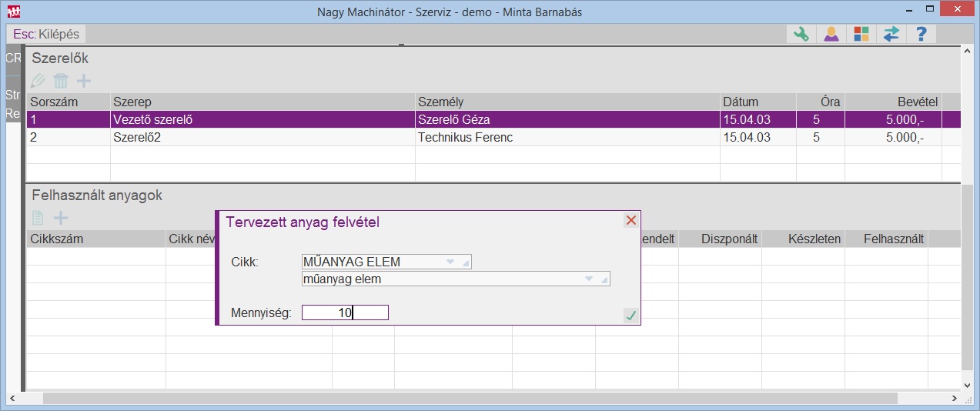Click the Felhasznált column header
The height and width of the screenshot is (411, 980).
[886, 239]
